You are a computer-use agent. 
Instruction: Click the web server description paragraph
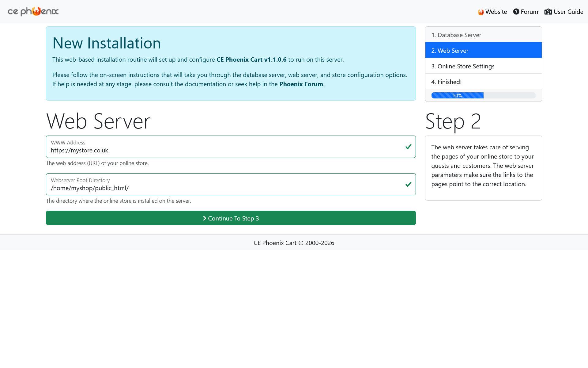[483, 166]
